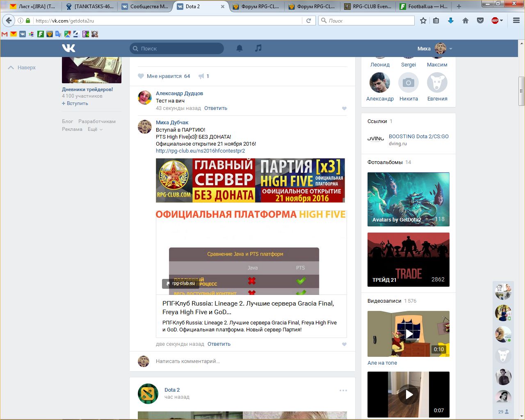This screenshot has height=420, width=525.
Task: Switch to the Сообщества М... tab
Action: 145,6
